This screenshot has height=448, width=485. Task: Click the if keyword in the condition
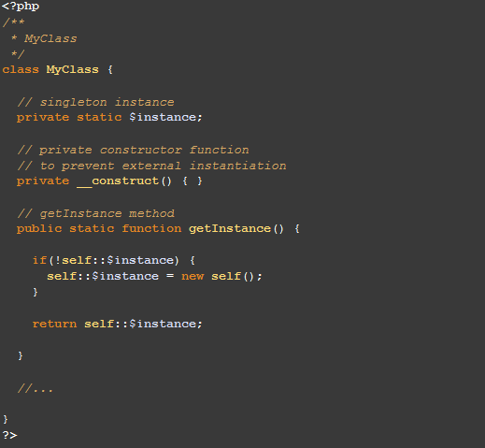(x=39, y=260)
